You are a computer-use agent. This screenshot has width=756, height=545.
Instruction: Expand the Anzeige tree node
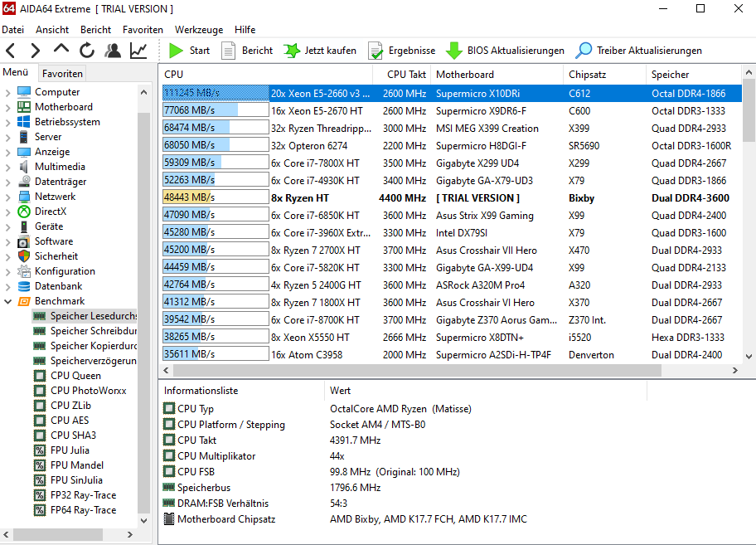7,152
